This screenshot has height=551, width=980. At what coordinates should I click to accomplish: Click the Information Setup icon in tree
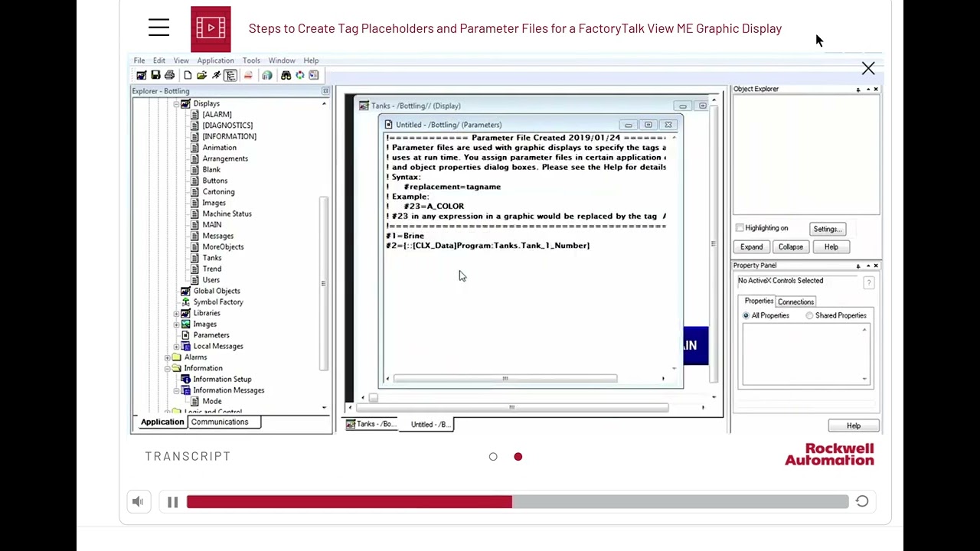point(185,379)
